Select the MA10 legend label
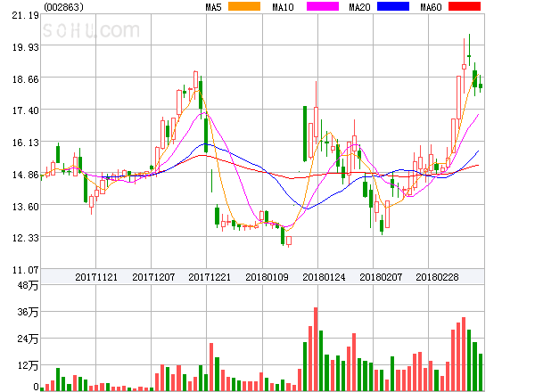 283,7
